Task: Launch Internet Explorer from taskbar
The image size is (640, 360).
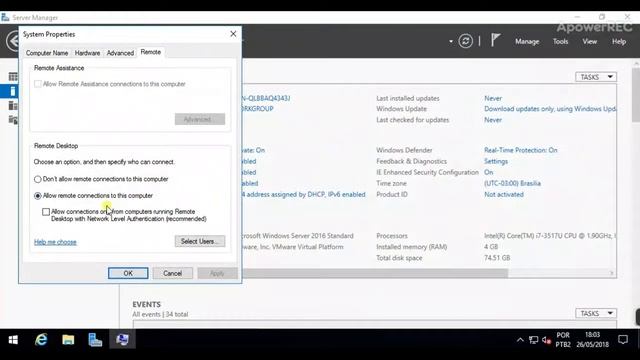Action: point(41,340)
